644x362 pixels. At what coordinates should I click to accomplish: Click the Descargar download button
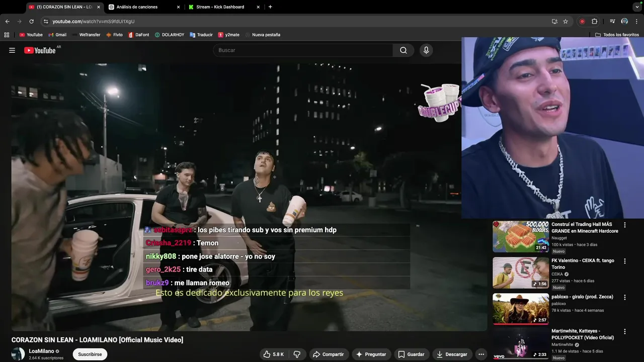coord(451,354)
